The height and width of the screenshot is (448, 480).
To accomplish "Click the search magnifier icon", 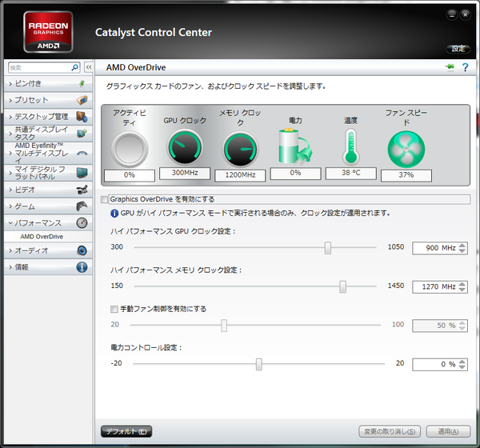I will point(74,67).
